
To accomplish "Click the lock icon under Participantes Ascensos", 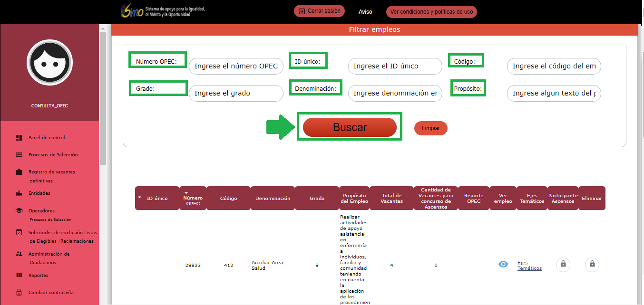I will pos(563,264).
